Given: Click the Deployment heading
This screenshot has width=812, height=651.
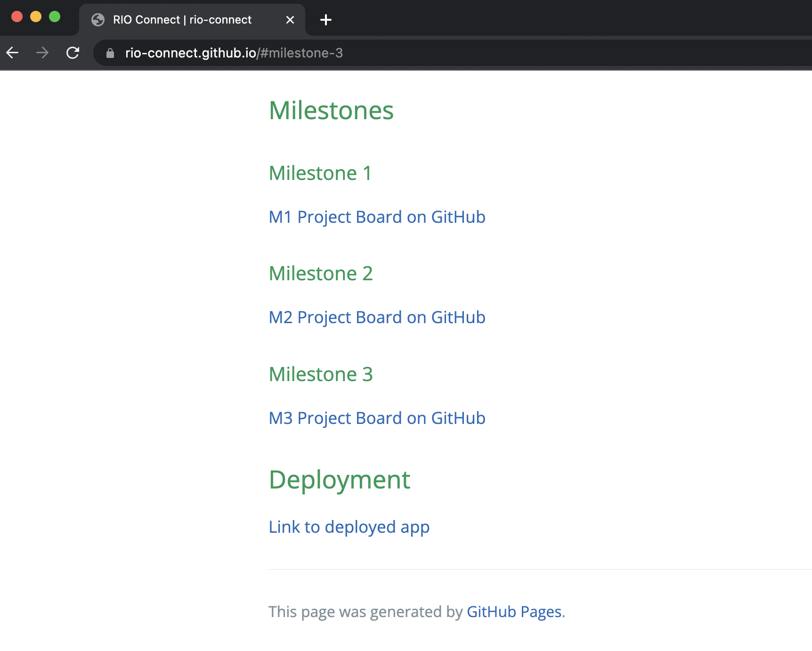Looking at the screenshot, I should (x=340, y=480).
